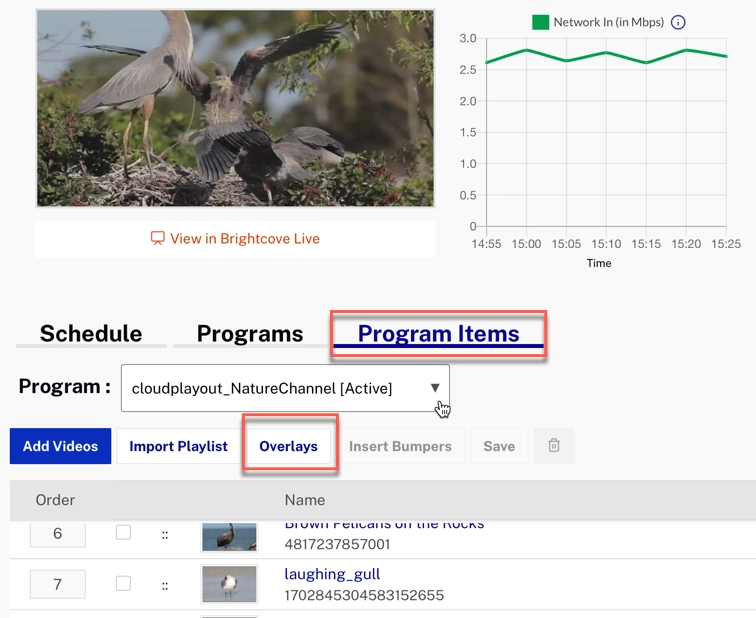Screen dimensions: 756x618
Task: Switch to the Schedule tab
Action: [91, 334]
